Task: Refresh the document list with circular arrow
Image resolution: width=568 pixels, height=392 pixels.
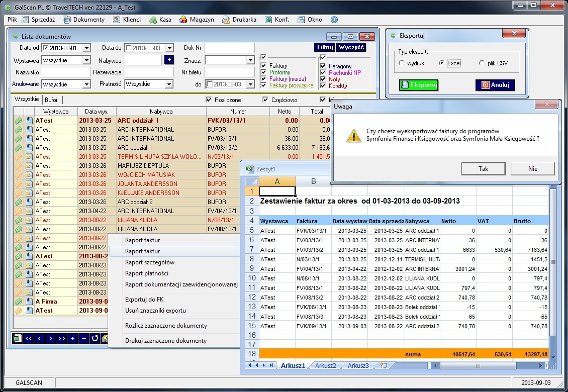Action: coord(95,338)
